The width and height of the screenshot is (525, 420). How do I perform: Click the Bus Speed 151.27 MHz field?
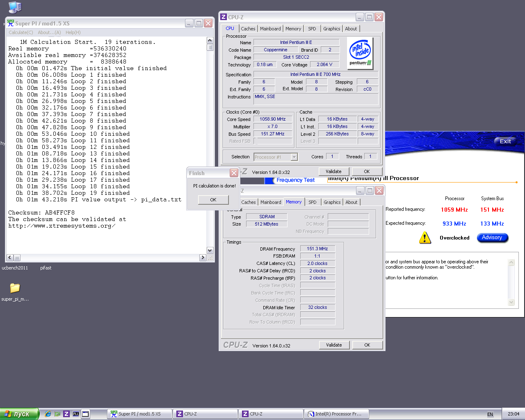(273, 134)
